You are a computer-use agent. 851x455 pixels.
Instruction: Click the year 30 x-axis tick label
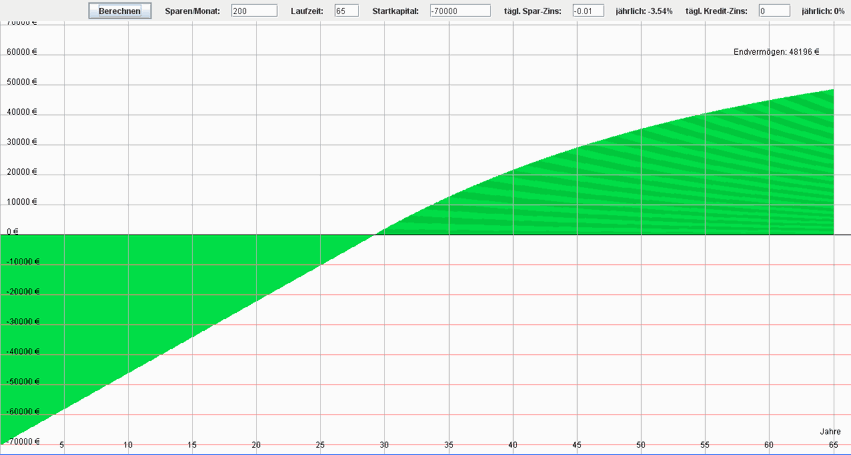click(384, 445)
